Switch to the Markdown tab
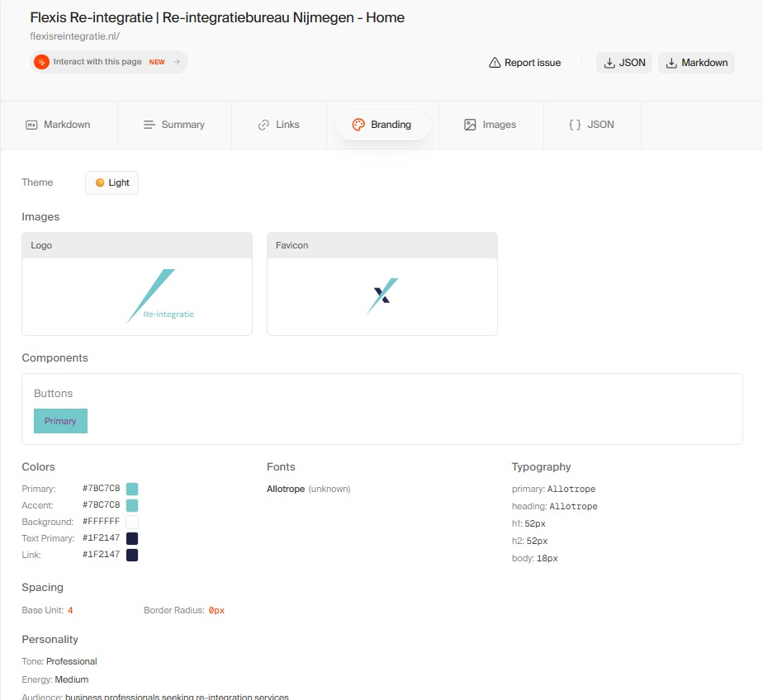This screenshot has width=763, height=700. coord(59,125)
